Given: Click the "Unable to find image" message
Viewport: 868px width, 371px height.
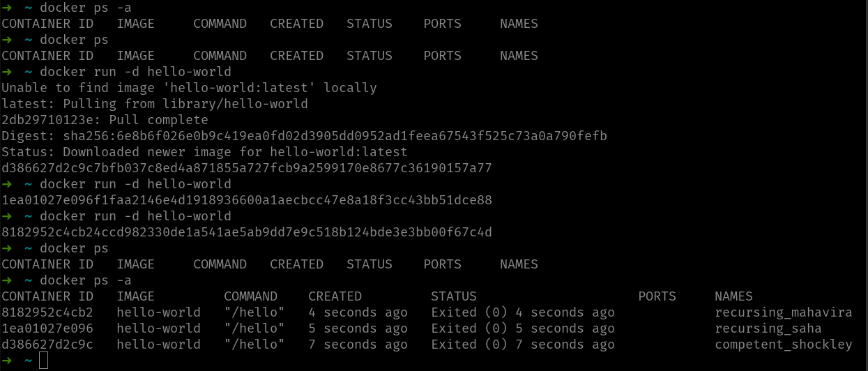Looking at the screenshot, I should click(x=189, y=88).
